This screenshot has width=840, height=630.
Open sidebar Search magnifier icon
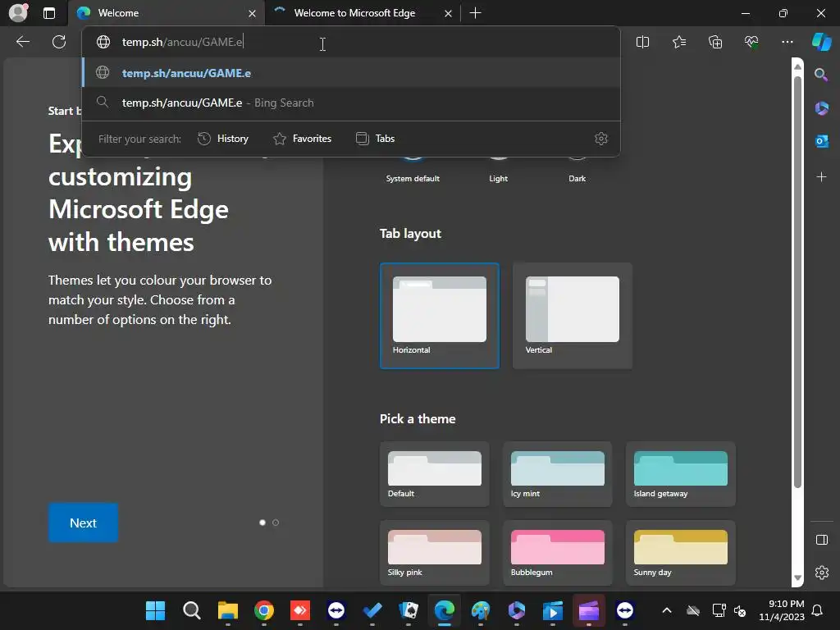(821, 75)
